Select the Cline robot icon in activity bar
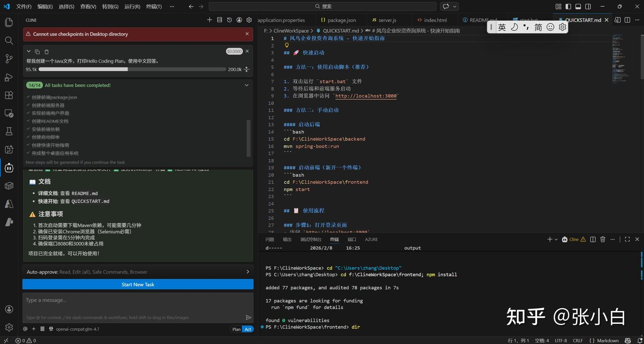The height and width of the screenshot is (344, 644). click(x=9, y=168)
